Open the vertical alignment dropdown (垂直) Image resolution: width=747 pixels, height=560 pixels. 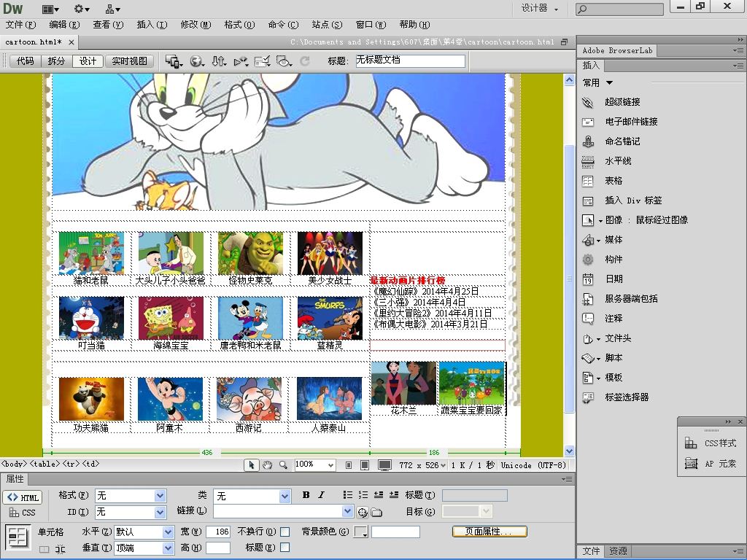pyautogui.click(x=169, y=548)
